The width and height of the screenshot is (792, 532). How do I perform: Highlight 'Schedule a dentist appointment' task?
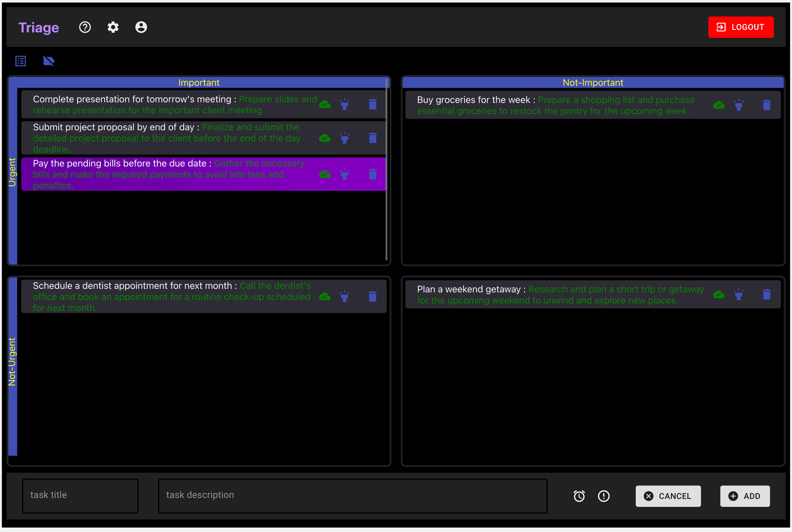(344, 297)
